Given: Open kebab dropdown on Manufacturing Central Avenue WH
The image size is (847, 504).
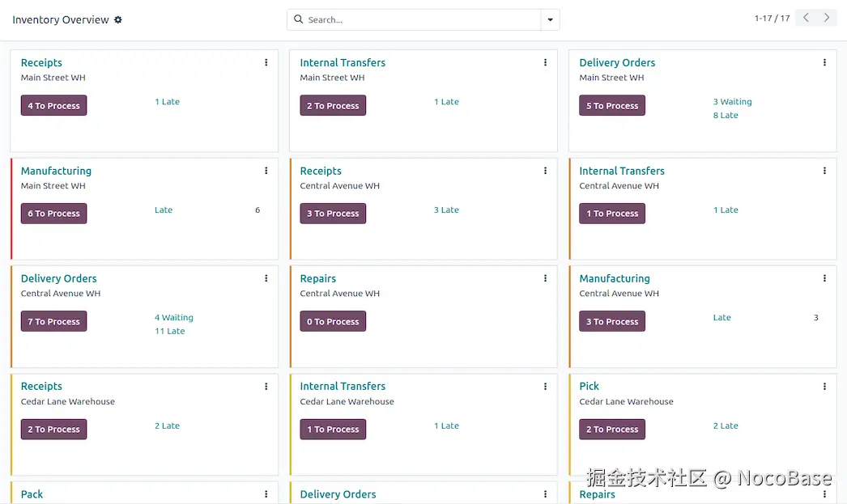Looking at the screenshot, I should click(x=824, y=278).
